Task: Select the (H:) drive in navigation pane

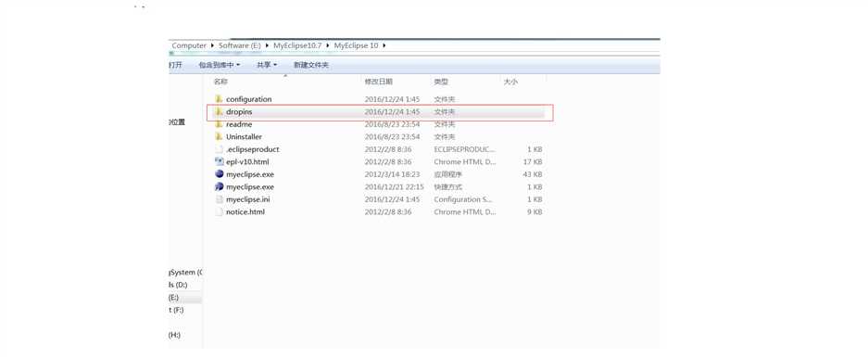Action: pyautogui.click(x=175, y=336)
